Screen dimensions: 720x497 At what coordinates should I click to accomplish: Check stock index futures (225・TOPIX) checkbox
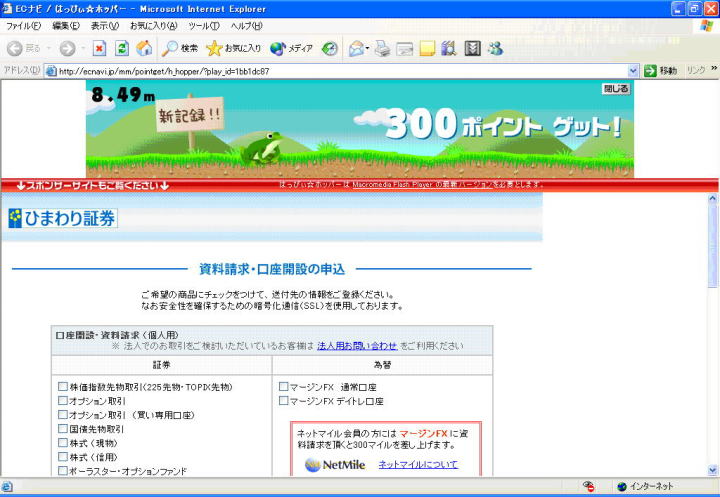(x=63, y=387)
